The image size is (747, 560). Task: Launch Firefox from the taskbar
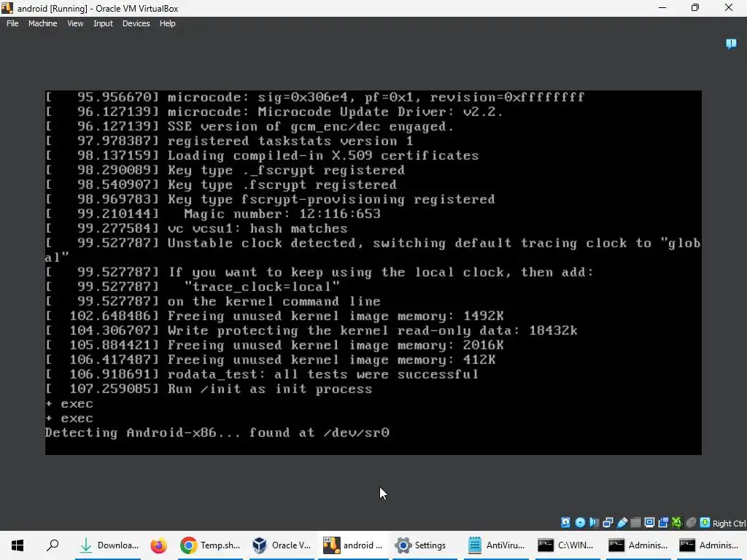[x=158, y=545]
